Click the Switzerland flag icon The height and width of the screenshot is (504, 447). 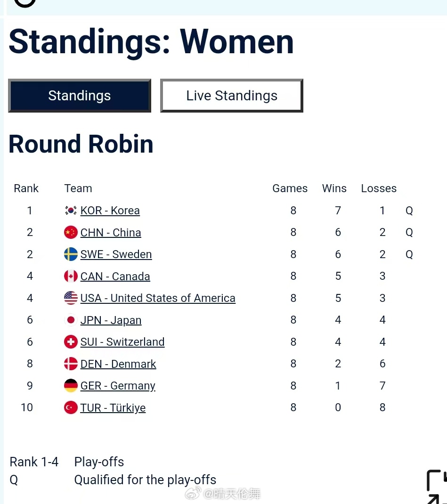(x=71, y=342)
